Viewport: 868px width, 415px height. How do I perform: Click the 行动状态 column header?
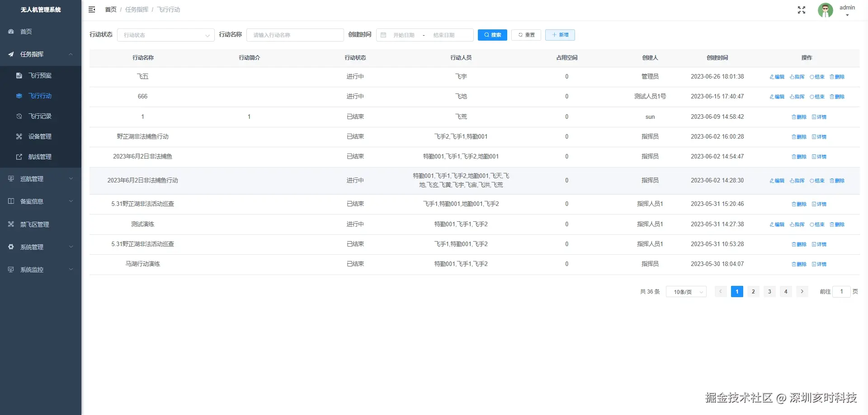(355, 58)
